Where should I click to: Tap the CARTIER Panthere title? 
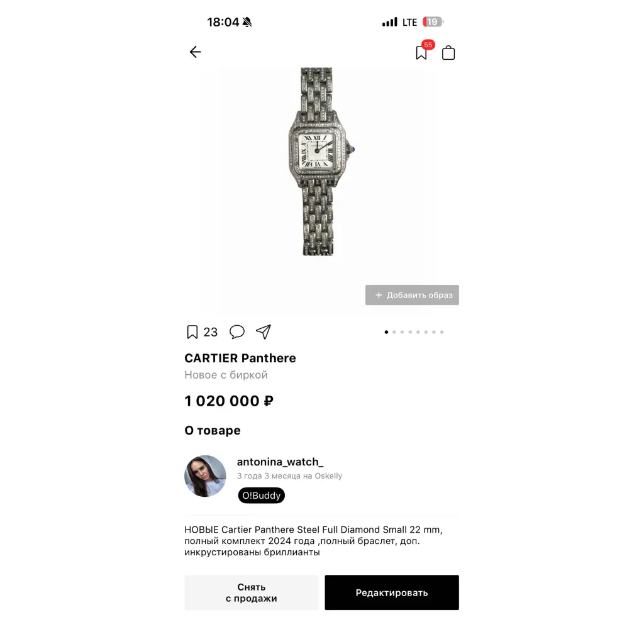(x=240, y=358)
